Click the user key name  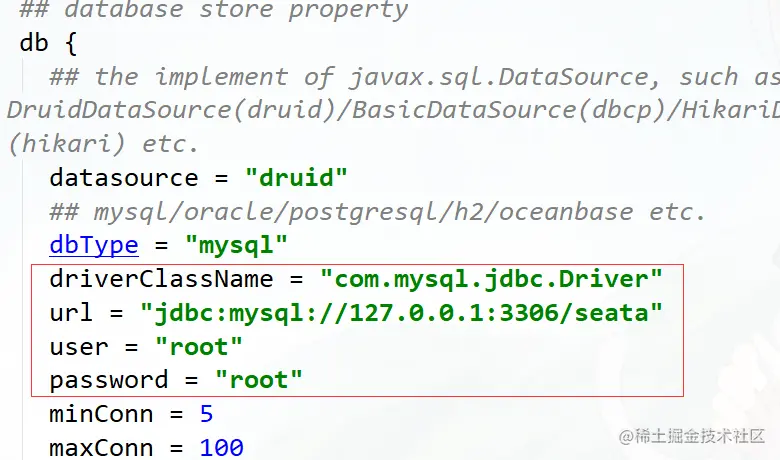(79, 347)
